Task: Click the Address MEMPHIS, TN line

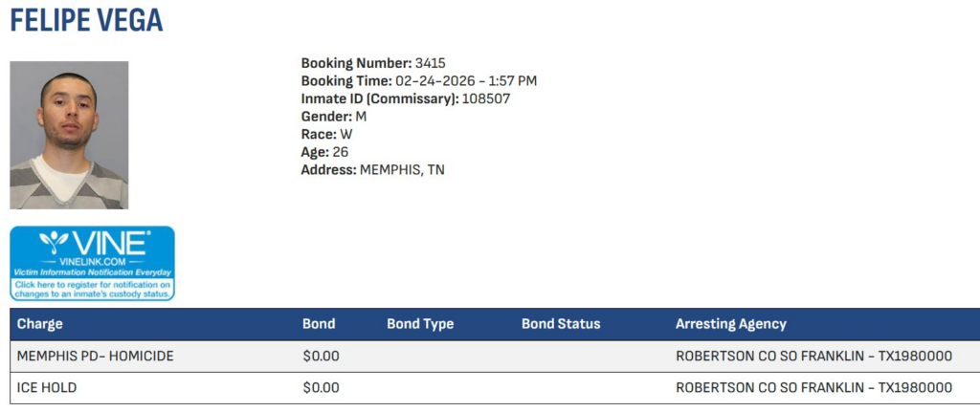Action: point(372,170)
